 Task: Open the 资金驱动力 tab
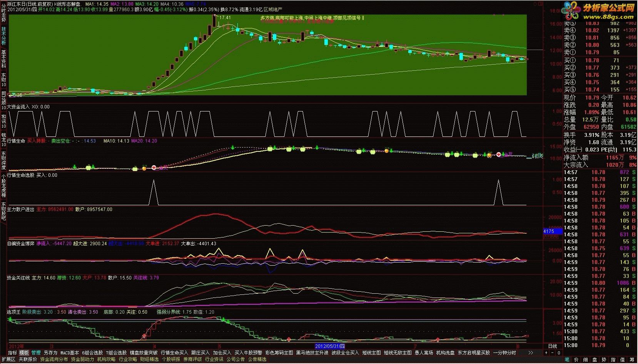tap(82, 359)
